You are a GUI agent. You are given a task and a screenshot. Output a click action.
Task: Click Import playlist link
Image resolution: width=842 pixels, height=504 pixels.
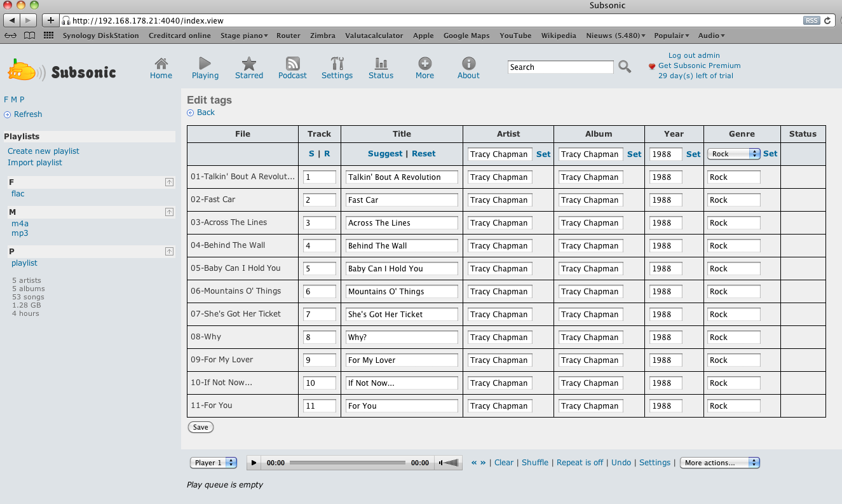[35, 163]
